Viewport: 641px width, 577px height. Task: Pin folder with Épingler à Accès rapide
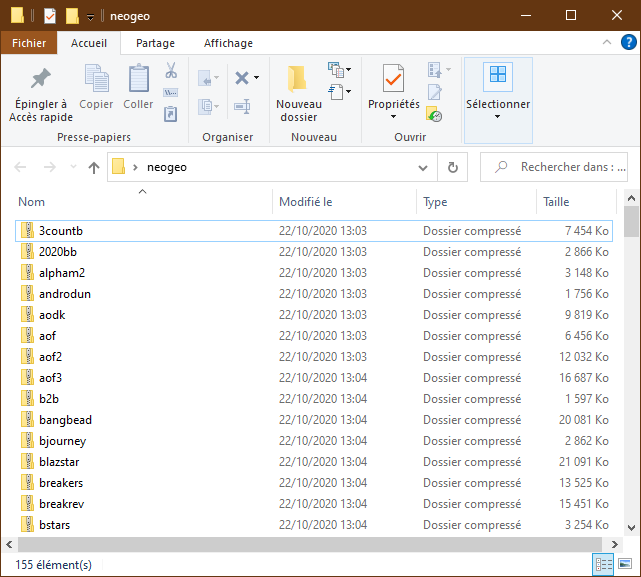(41, 93)
